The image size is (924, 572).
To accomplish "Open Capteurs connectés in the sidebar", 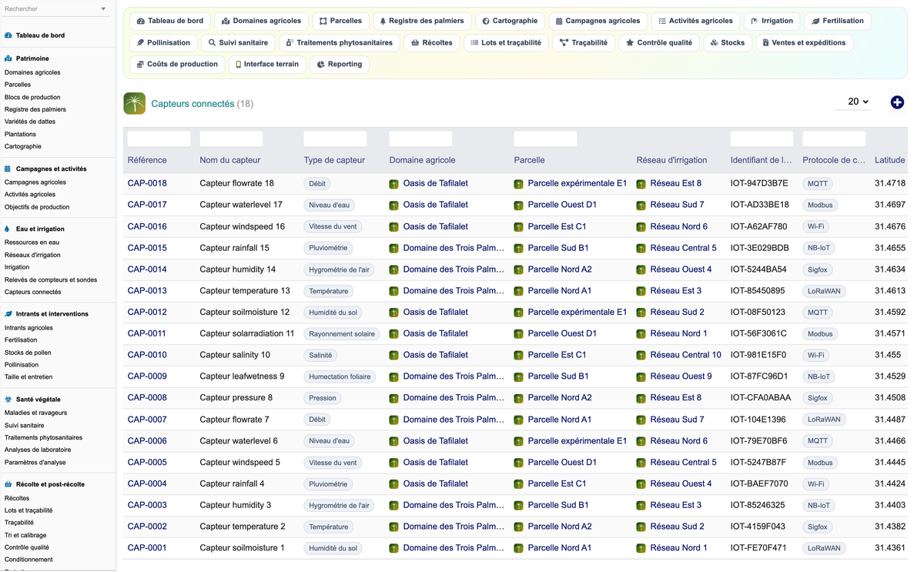I will [33, 292].
